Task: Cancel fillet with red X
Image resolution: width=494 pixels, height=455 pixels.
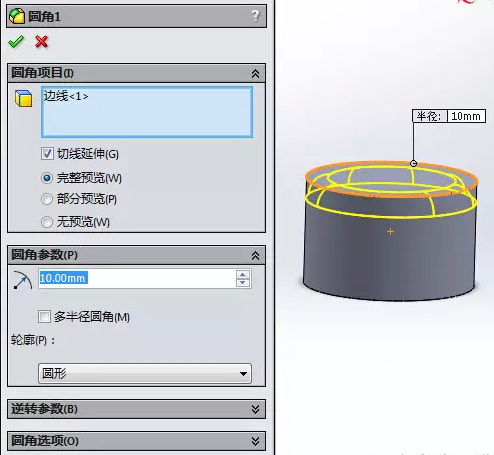Action: (42, 42)
